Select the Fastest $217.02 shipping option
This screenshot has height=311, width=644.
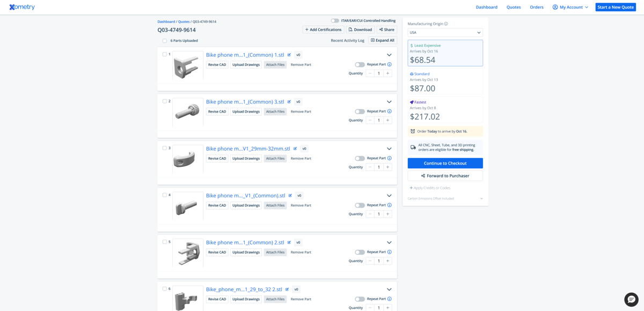(x=445, y=109)
